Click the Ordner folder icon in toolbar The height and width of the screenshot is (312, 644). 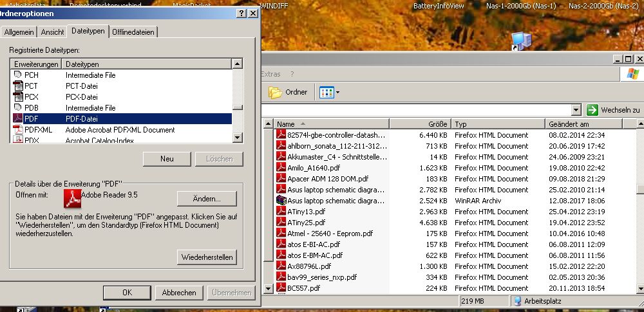275,93
